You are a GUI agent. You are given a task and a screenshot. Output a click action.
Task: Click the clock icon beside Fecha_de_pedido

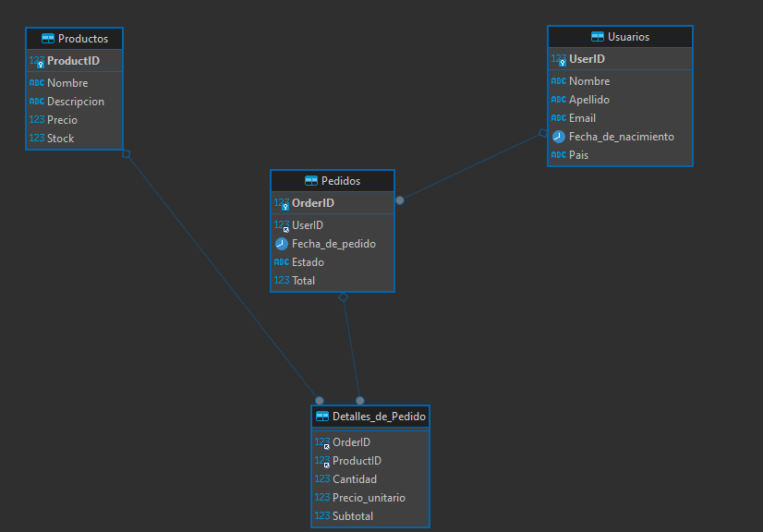coord(282,244)
